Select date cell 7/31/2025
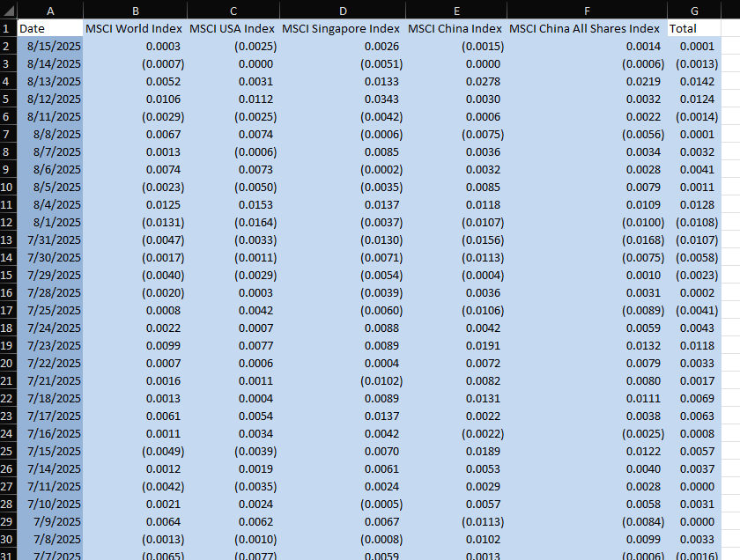 coord(50,239)
